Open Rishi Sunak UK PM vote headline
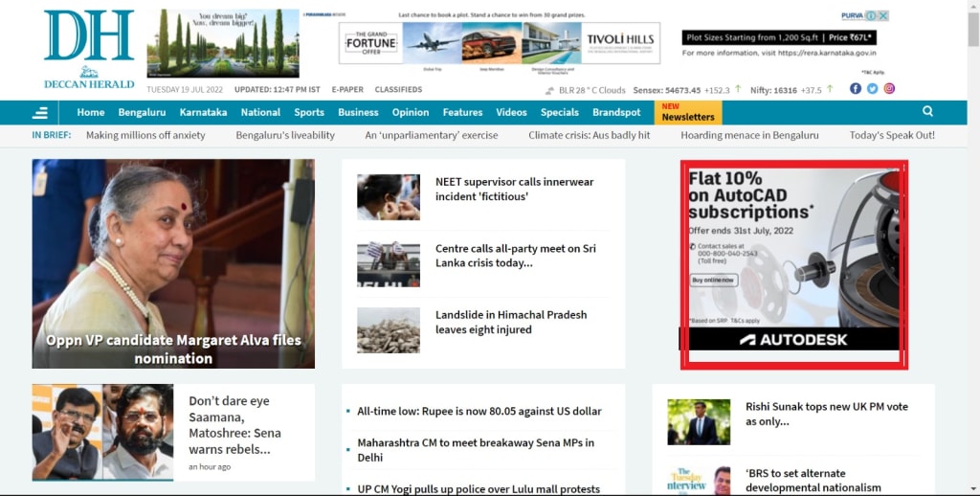 [826, 414]
